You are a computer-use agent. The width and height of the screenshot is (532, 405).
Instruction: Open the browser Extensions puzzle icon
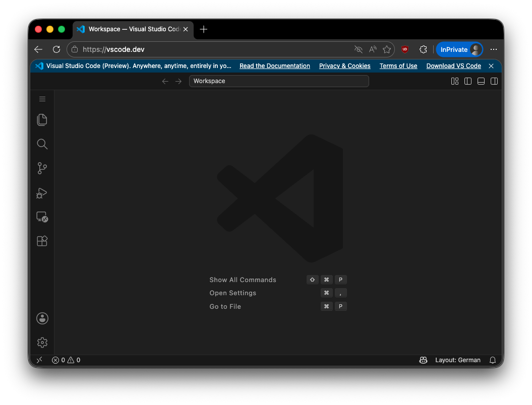423,49
